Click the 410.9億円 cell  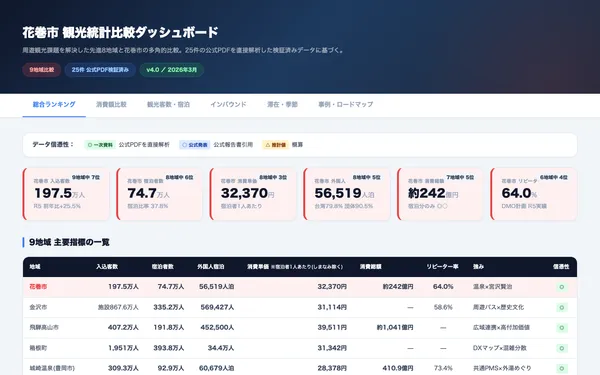tap(398, 368)
